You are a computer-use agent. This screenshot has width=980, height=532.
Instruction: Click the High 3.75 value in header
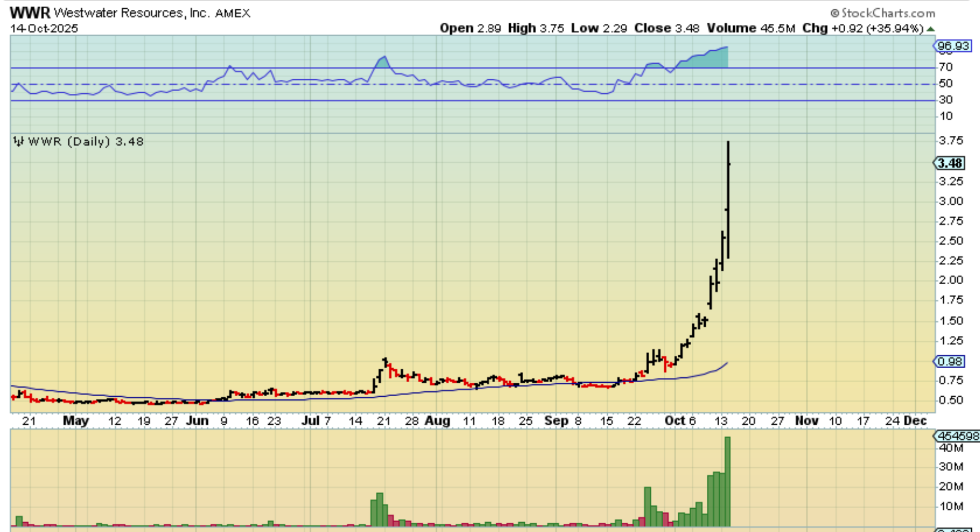point(536,28)
